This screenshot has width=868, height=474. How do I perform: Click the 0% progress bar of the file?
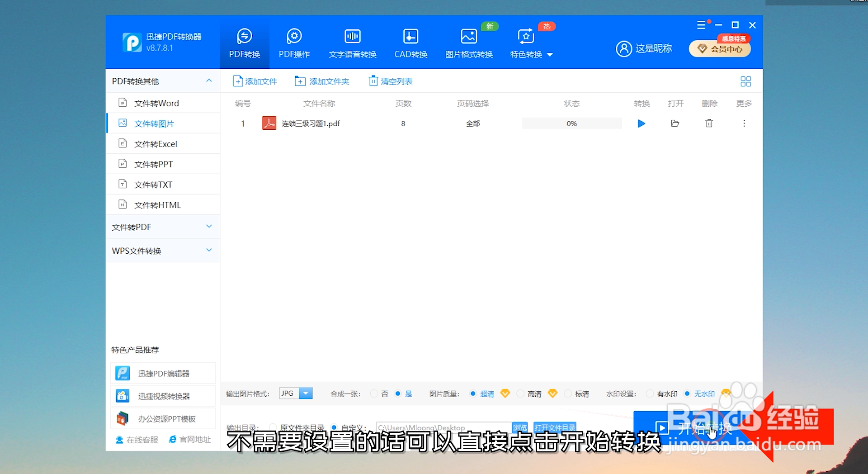pos(572,123)
